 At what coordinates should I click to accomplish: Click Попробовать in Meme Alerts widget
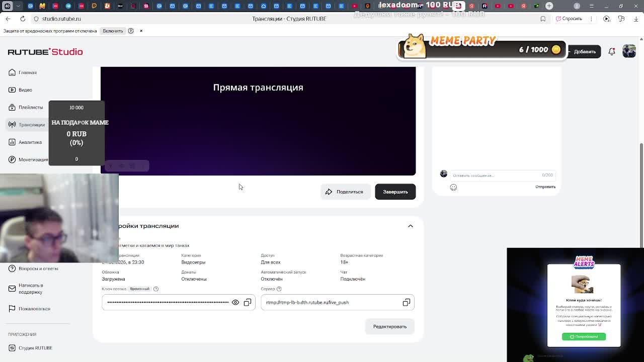pos(584,336)
